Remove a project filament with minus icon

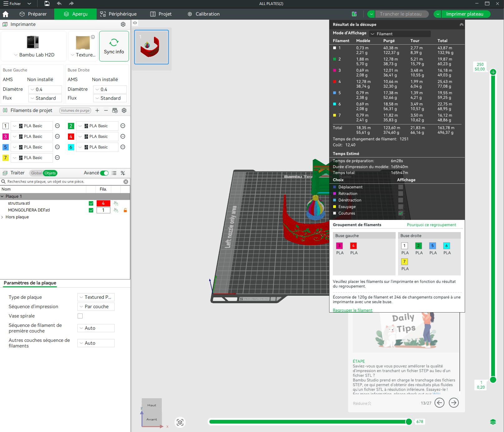[106, 110]
